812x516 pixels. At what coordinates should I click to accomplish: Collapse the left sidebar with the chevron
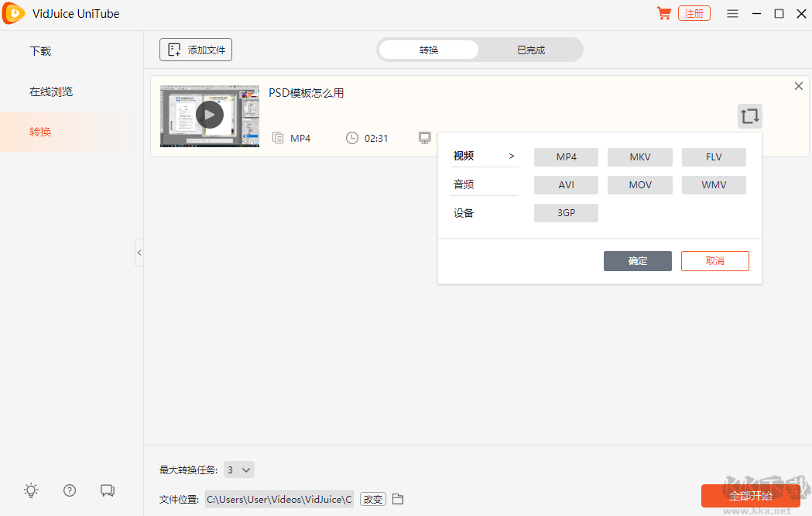pos(139,253)
